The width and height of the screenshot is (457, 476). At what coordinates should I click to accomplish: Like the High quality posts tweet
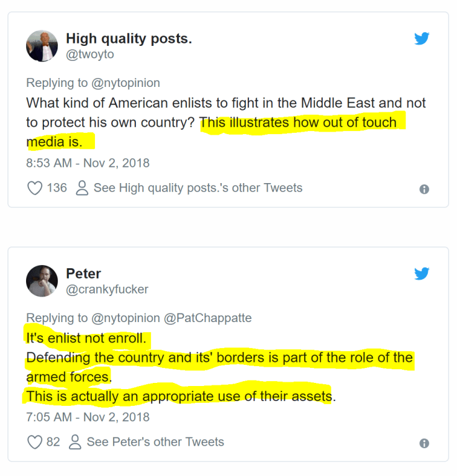coord(35,188)
